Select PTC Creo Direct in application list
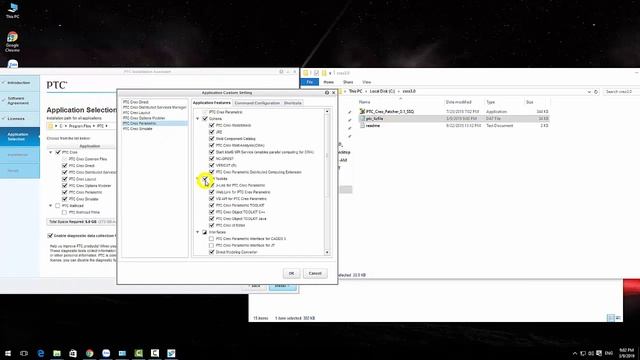Viewport: 640px width, 360px height. pyautogui.click(x=136, y=102)
